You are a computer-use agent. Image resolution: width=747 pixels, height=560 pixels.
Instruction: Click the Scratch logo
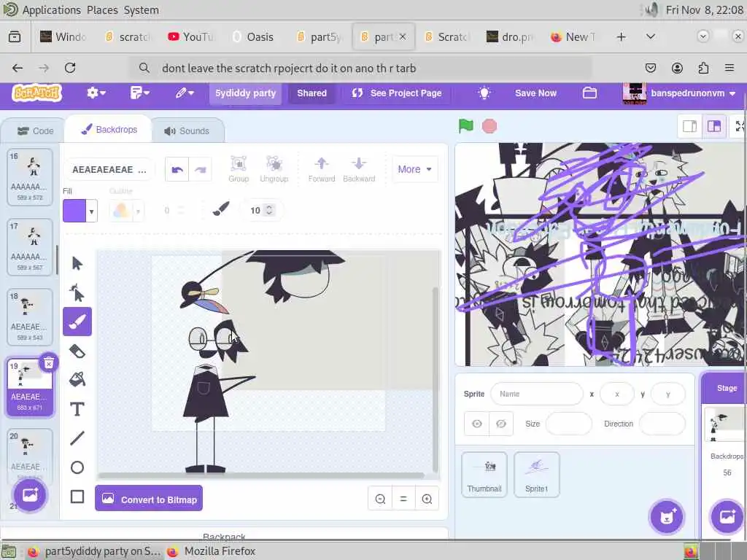[37, 93]
